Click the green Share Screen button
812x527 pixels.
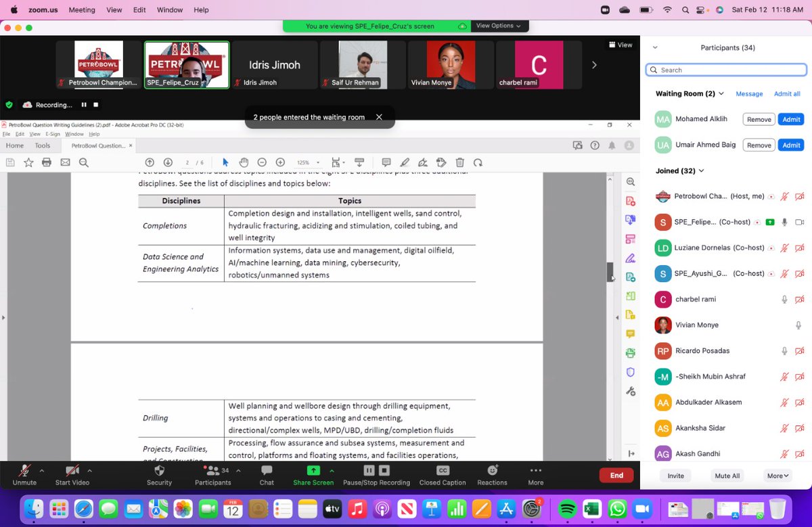(313, 475)
